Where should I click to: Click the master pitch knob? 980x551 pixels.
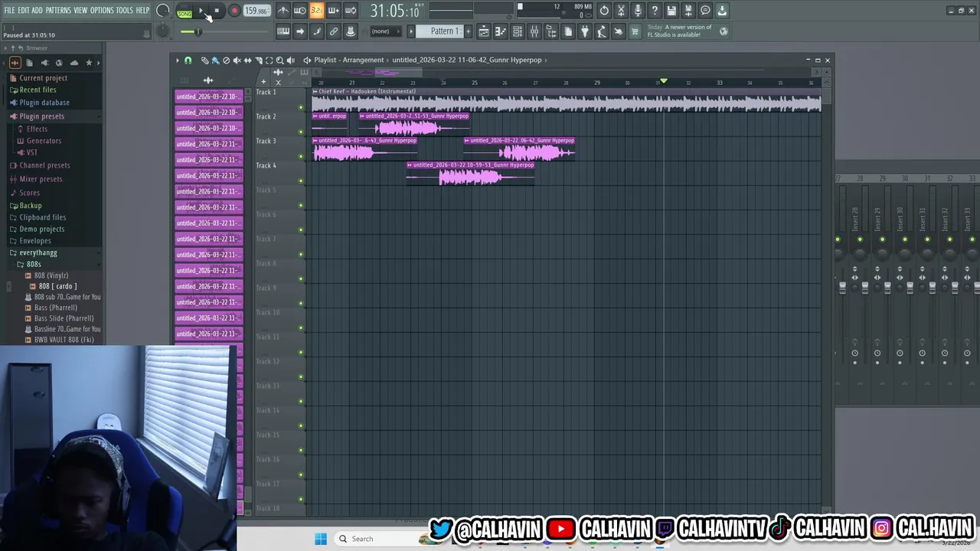coord(162,31)
